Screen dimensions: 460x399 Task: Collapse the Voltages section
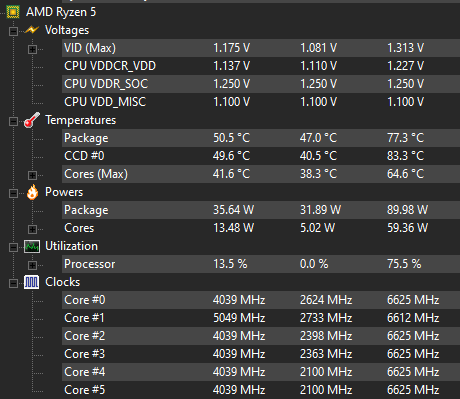(13, 31)
